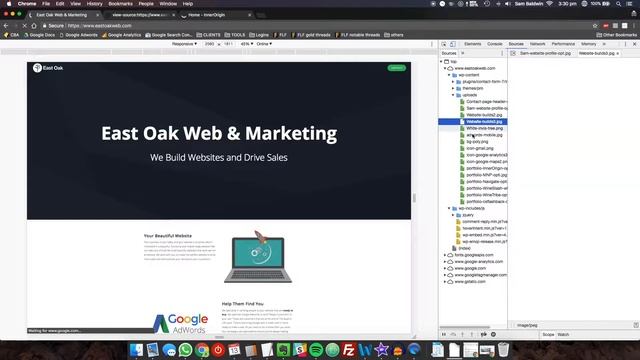Click the inspect element picker icon
640x360 pixels.
[x=444, y=44]
